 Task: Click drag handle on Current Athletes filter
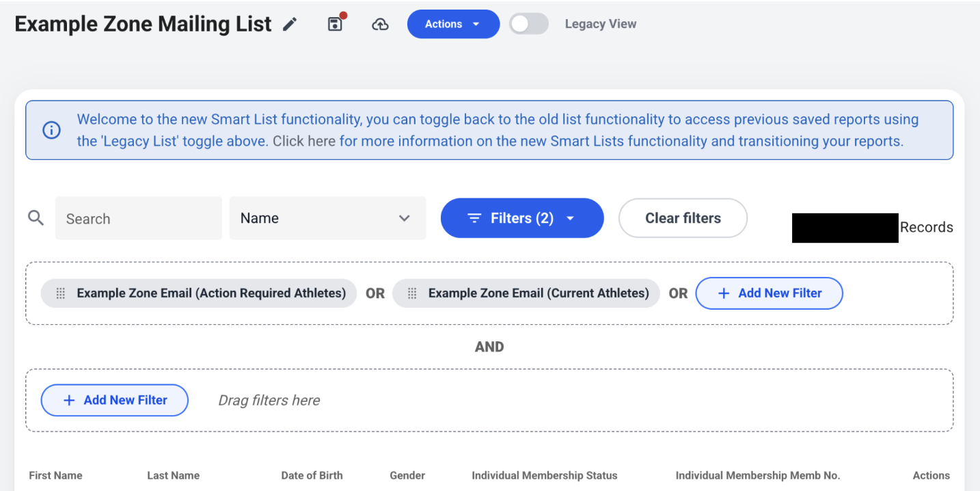point(412,293)
